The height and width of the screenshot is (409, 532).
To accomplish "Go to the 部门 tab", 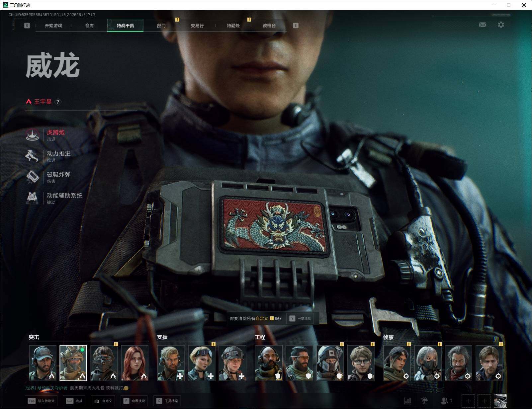I will (x=161, y=26).
